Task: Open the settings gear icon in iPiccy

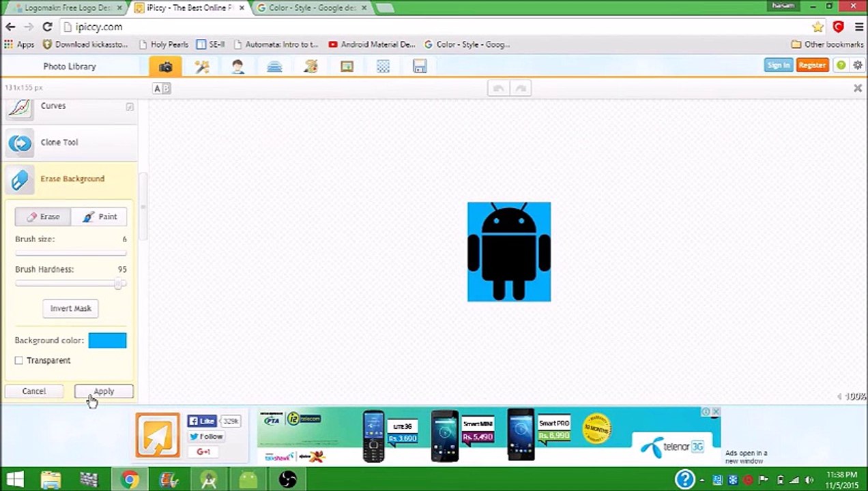Action: click(857, 65)
